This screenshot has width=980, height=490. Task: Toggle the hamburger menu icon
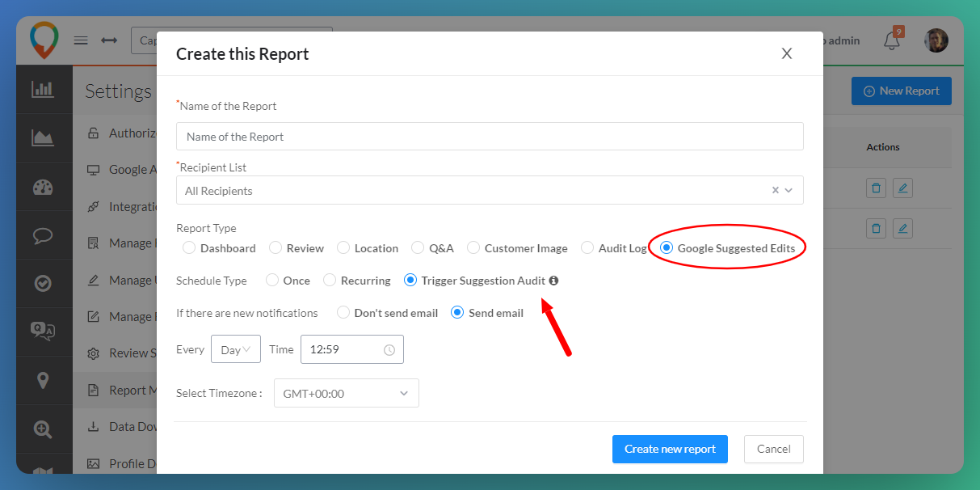coord(81,40)
